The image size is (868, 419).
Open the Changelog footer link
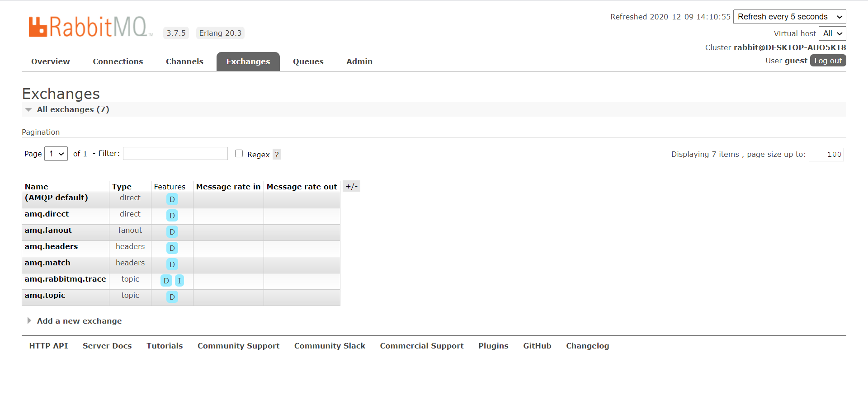pos(587,346)
